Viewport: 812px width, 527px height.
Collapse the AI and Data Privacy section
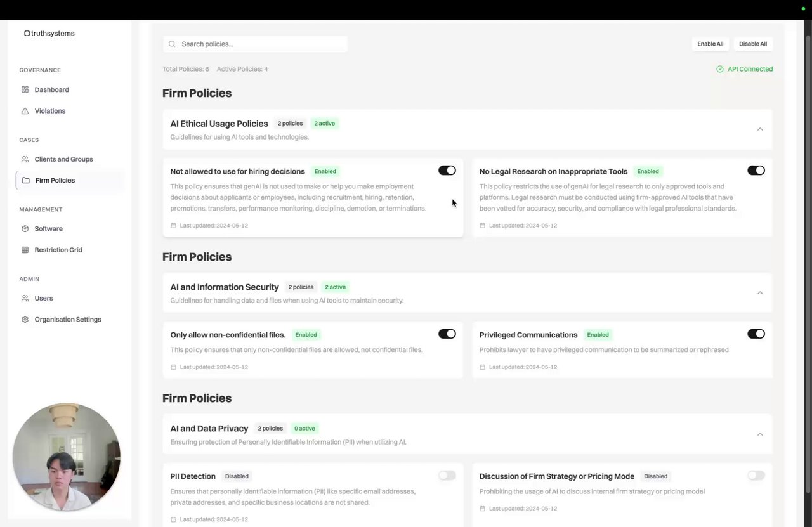pyautogui.click(x=760, y=434)
